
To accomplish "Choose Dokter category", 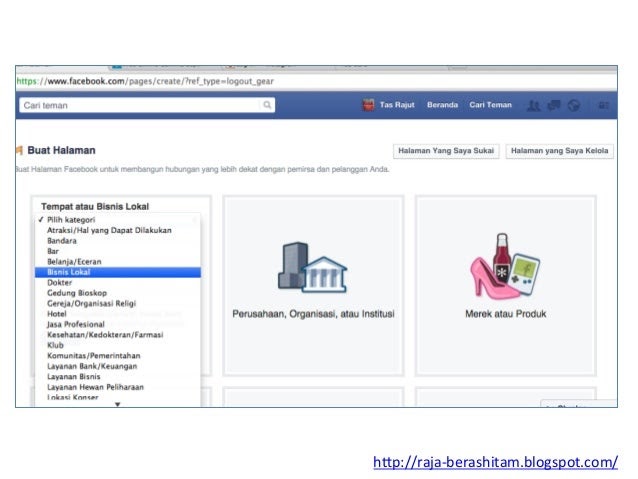I will click(x=118, y=282).
